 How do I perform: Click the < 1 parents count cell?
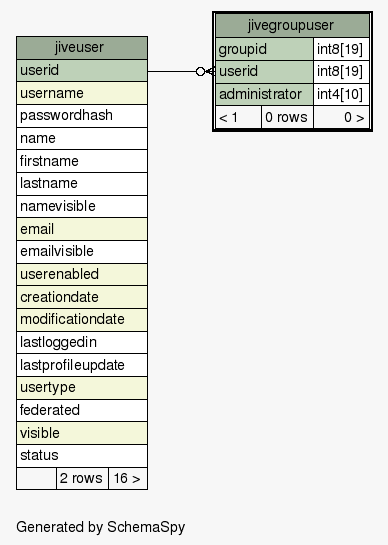pos(238,117)
